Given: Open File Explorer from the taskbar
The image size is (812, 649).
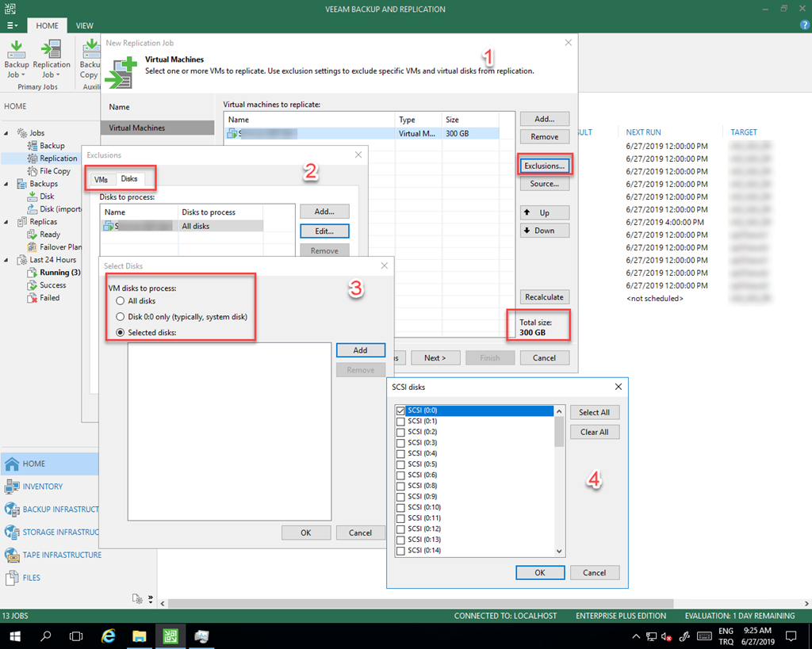Looking at the screenshot, I should pos(139,636).
